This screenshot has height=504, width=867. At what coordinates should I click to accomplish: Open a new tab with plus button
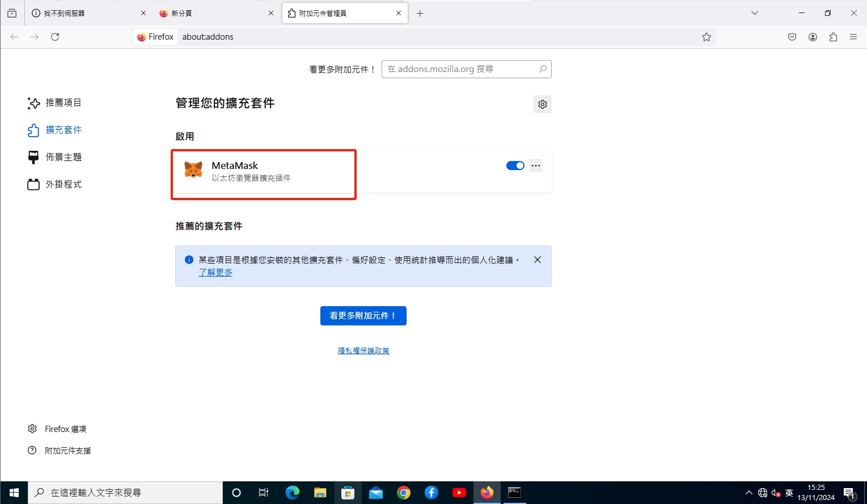420,13
